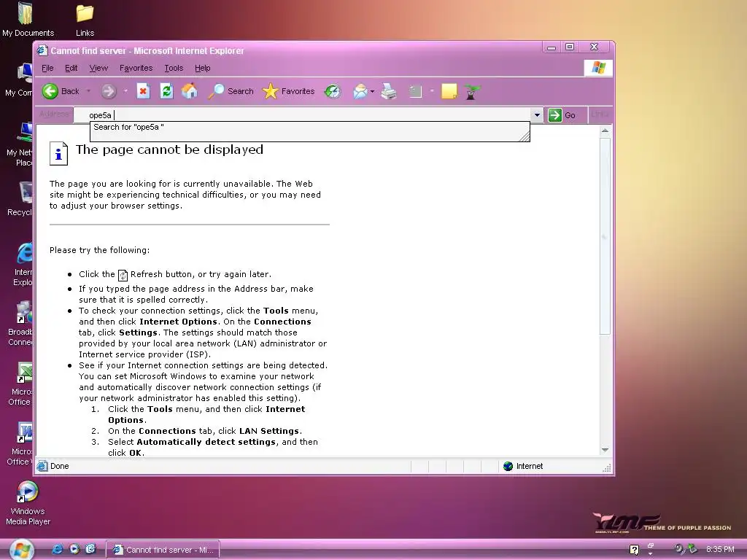This screenshot has height=560, width=747.
Task: Refresh the page using the toolbar Refresh icon
Action: coord(166,91)
